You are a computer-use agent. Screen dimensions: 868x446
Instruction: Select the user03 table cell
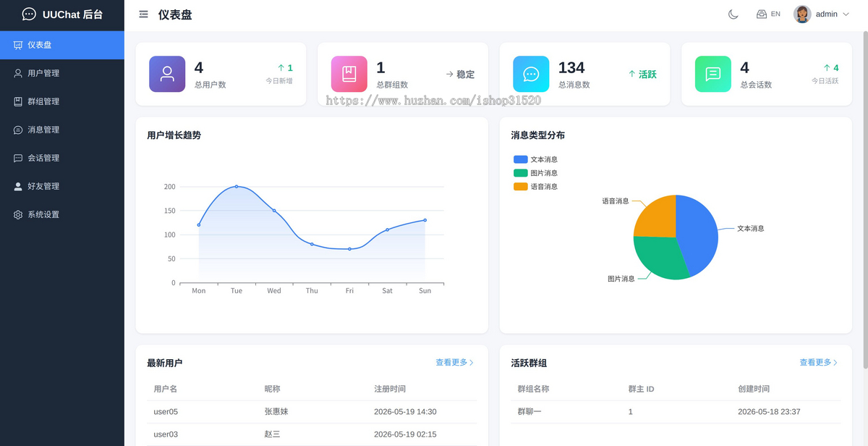coord(166,434)
